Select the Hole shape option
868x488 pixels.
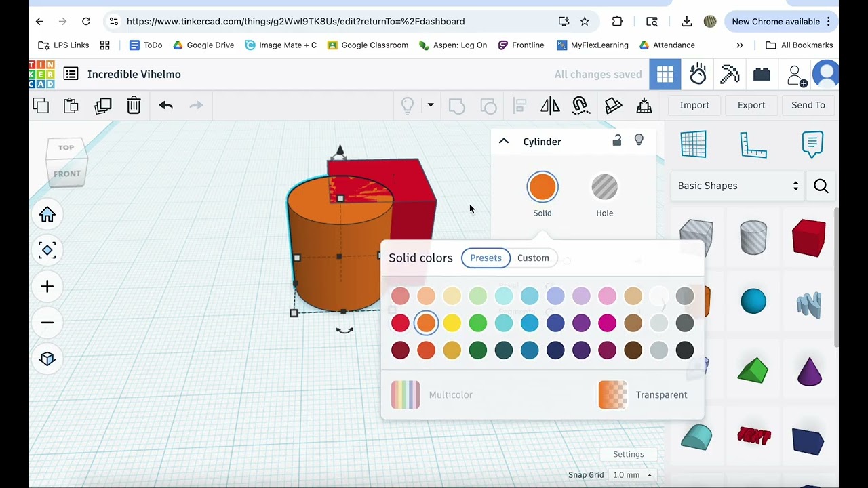[x=604, y=195]
